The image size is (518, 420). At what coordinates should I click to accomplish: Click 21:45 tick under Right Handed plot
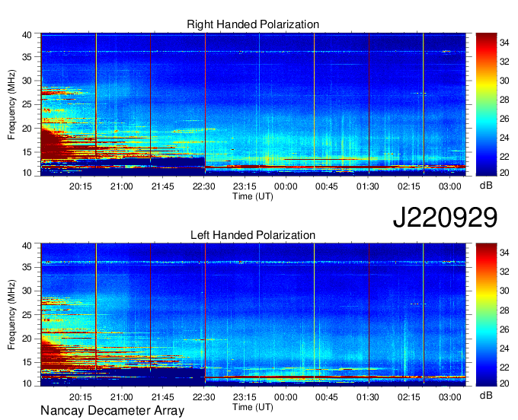pyautogui.click(x=162, y=186)
